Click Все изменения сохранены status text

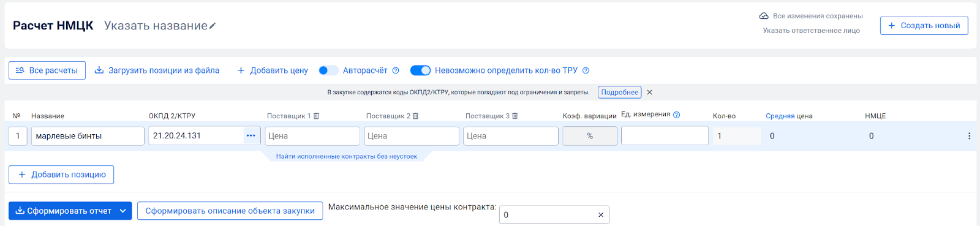tap(818, 16)
